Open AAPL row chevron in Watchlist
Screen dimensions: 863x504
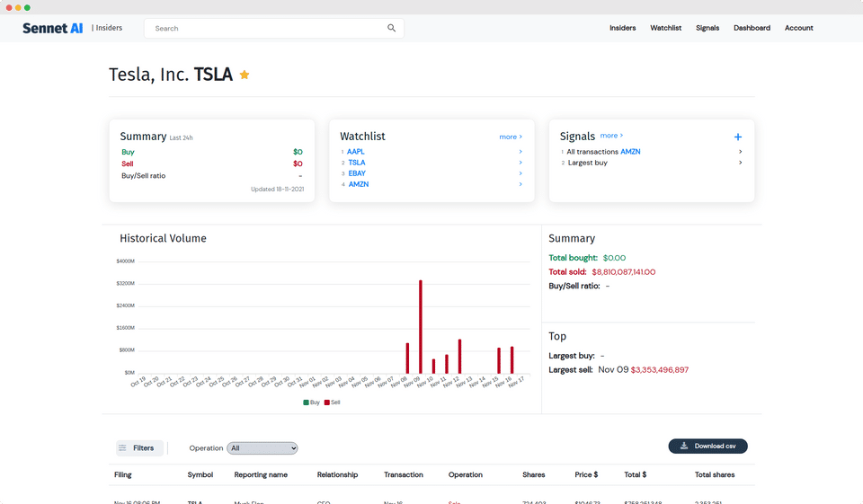[x=520, y=151]
